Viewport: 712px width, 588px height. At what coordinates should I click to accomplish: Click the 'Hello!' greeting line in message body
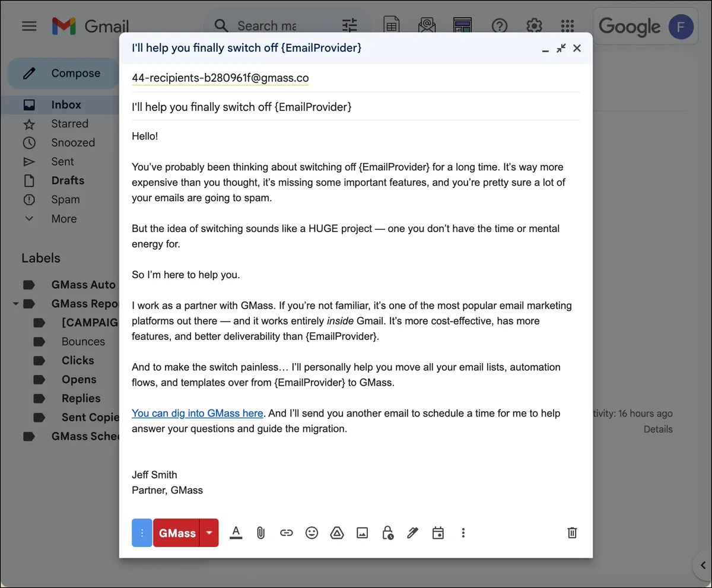[145, 136]
